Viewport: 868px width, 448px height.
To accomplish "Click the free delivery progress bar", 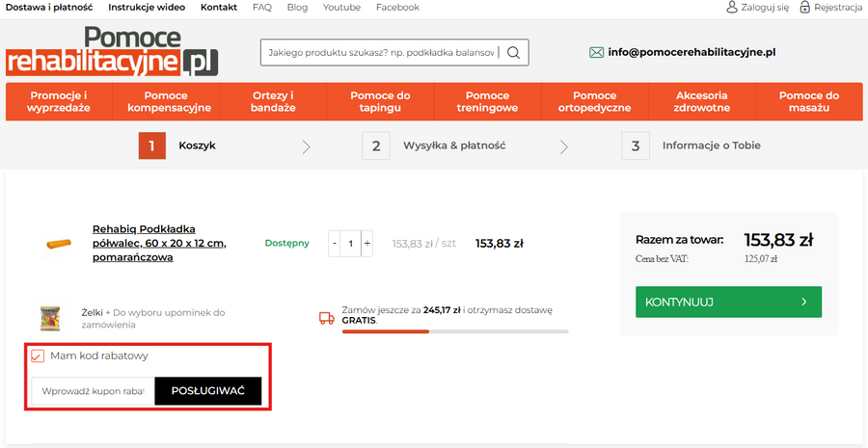I will [455, 331].
